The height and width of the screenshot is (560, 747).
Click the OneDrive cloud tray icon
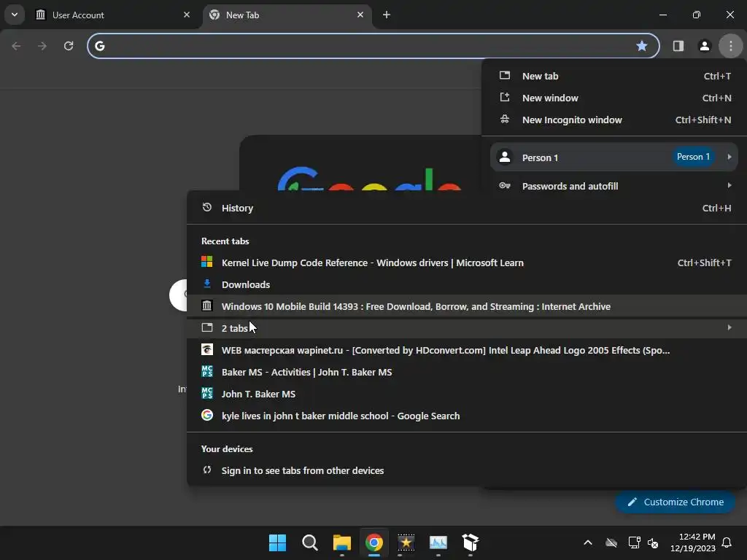pyautogui.click(x=611, y=542)
